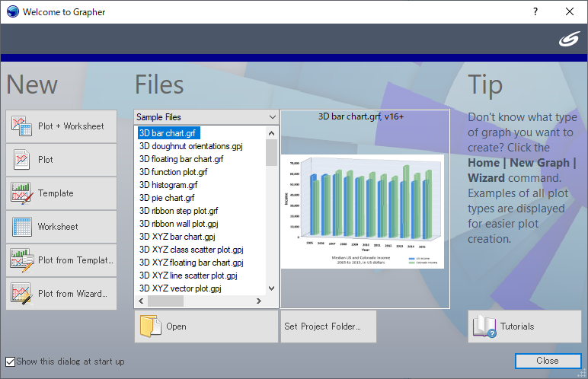Uncheck Show this dialog at start up
Viewport: 588px width, 379px height.
[10, 361]
